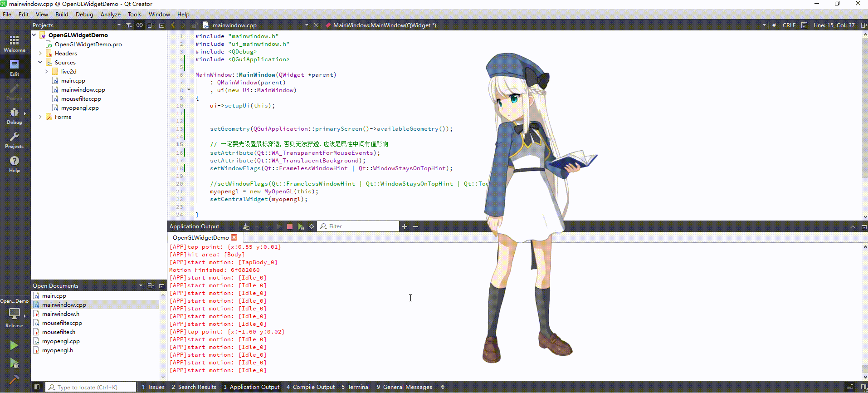Screen dimensions: 868x393
Task: Show the Compile Output pane
Action: (x=311, y=387)
